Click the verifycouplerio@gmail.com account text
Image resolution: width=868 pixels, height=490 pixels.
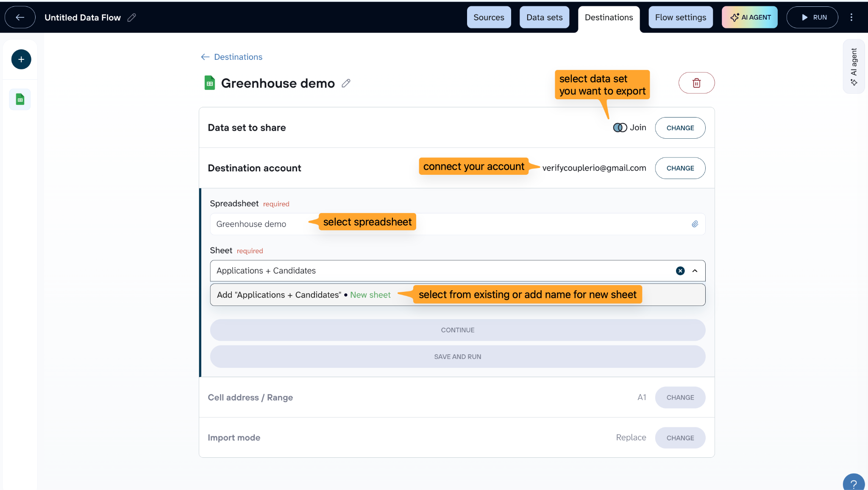(x=594, y=168)
